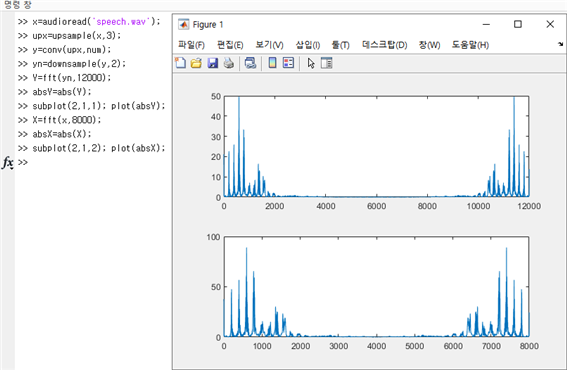
Task: Open the 창(W) menu
Action: tap(429, 45)
